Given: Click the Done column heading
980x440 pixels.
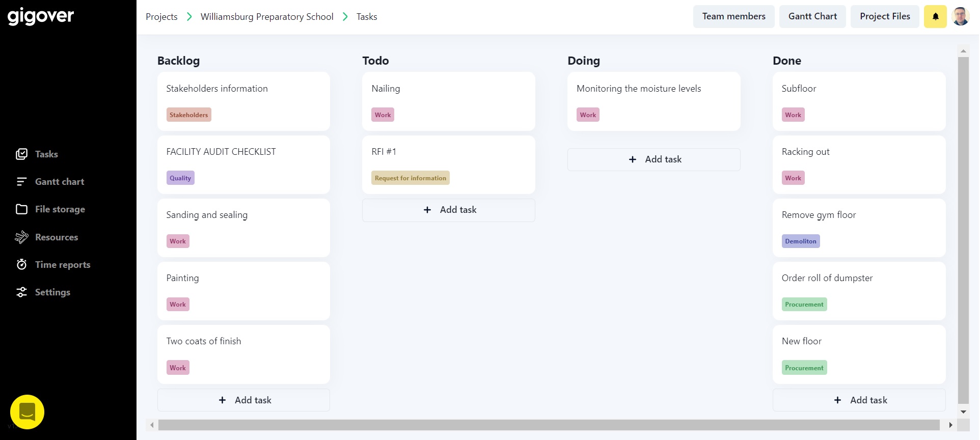Looking at the screenshot, I should 787,61.
